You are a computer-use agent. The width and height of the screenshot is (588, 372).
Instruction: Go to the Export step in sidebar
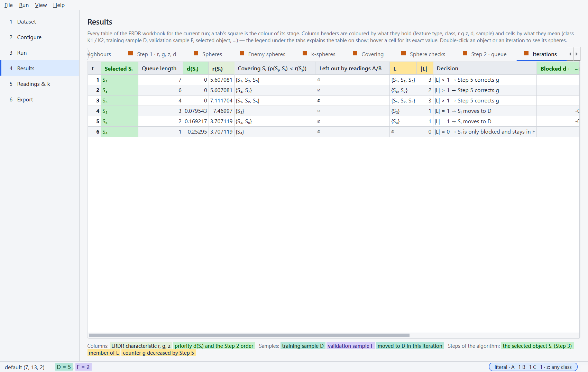pyautogui.click(x=40, y=99)
